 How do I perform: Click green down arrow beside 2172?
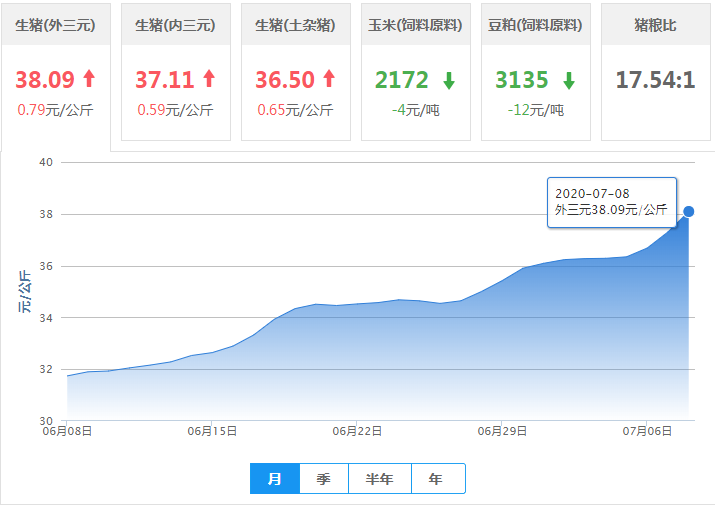coord(449,80)
